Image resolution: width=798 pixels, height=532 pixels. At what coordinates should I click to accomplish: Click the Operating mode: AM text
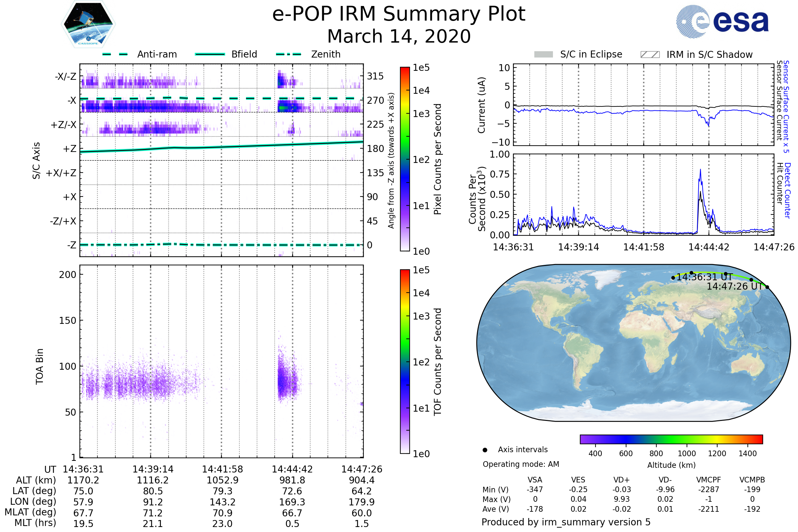520,464
